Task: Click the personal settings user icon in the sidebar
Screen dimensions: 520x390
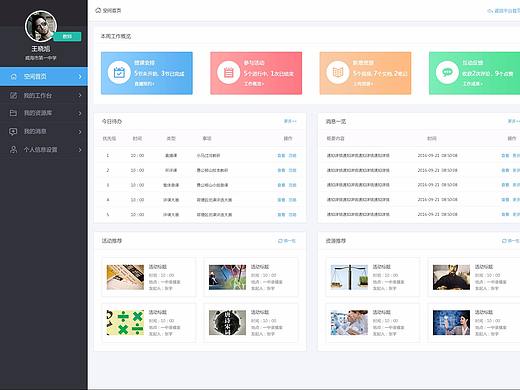Action: point(13,149)
